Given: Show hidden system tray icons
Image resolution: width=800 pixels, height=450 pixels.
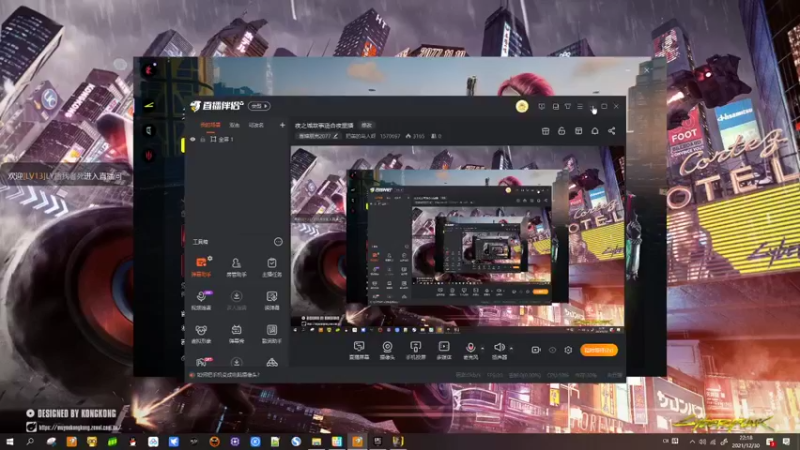Looking at the screenshot, I should 692,442.
